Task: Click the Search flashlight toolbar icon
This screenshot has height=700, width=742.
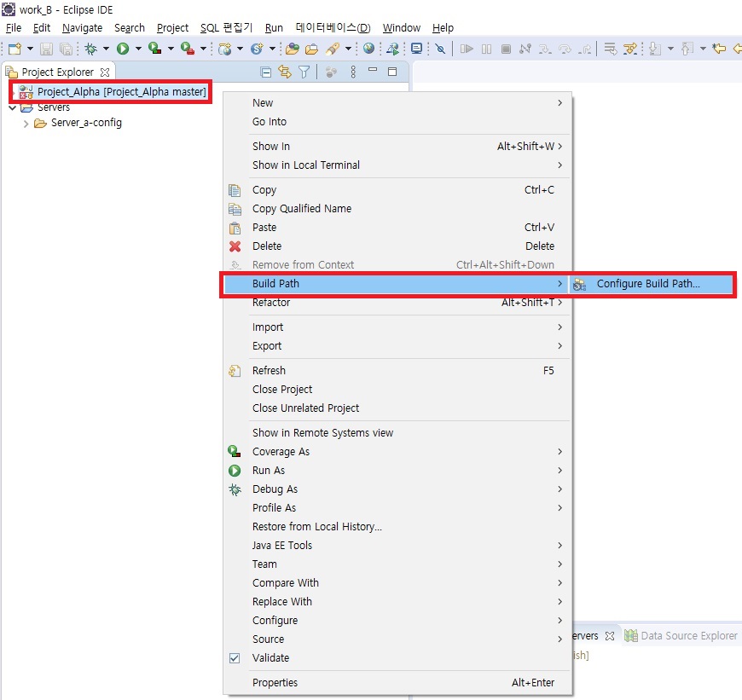Action: point(333,49)
